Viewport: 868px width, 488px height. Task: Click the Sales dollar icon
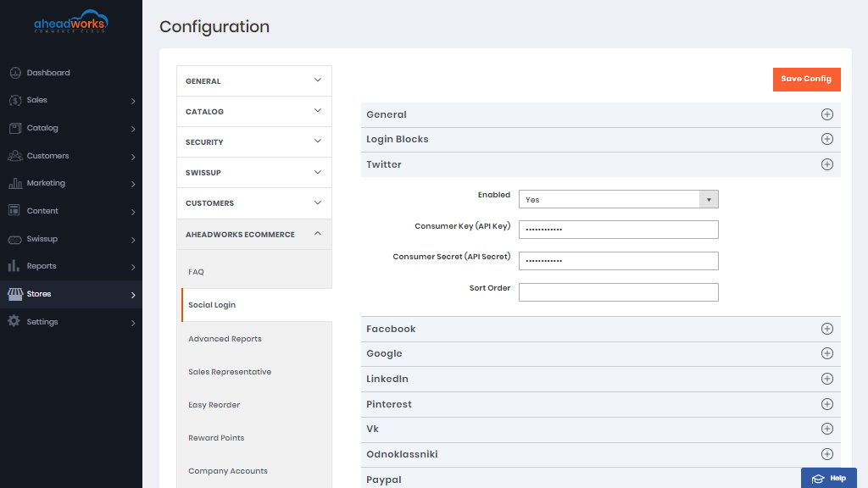tap(15, 100)
